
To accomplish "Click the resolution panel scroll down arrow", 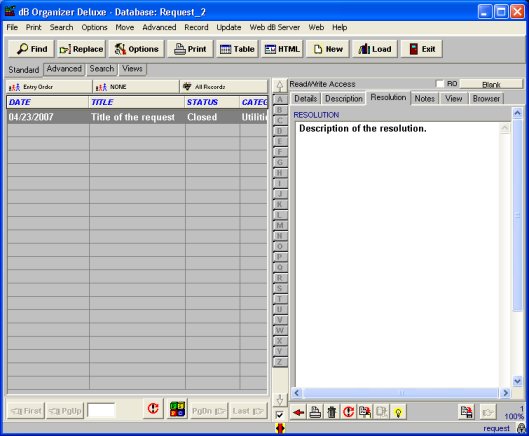I will pos(517,381).
